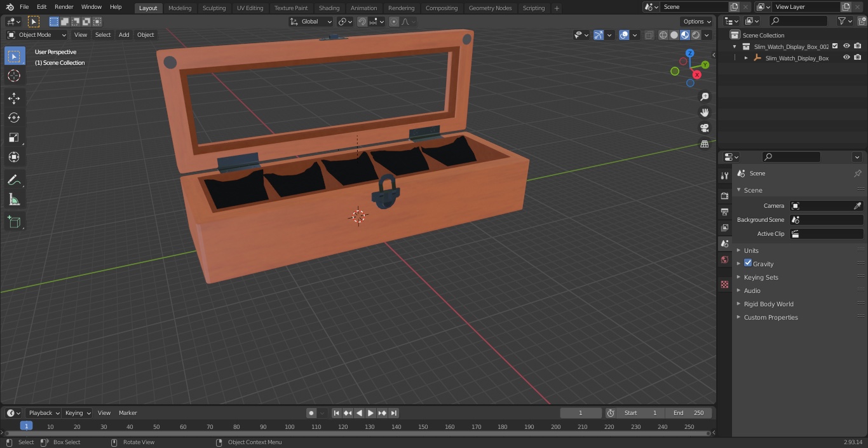Viewport: 868px width, 448px height.
Task: Switch to wireframe viewport shading
Action: [x=663, y=35]
